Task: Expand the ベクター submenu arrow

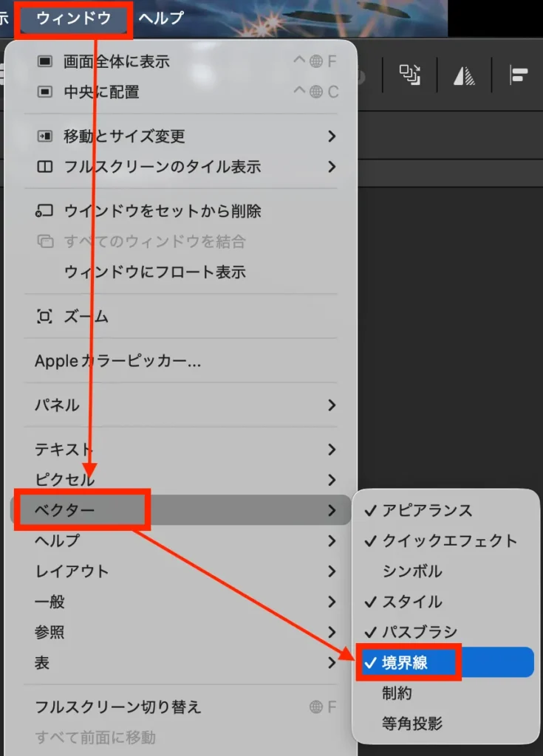Action: pos(332,510)
